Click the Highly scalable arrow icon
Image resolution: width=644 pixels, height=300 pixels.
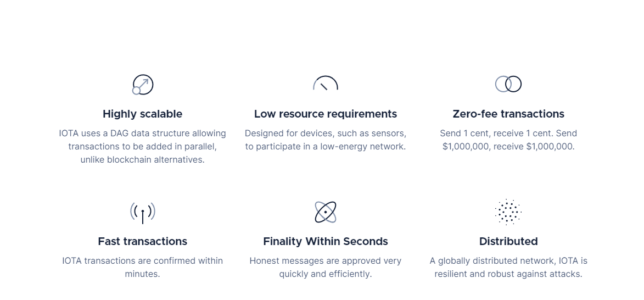tap(143, 85)
